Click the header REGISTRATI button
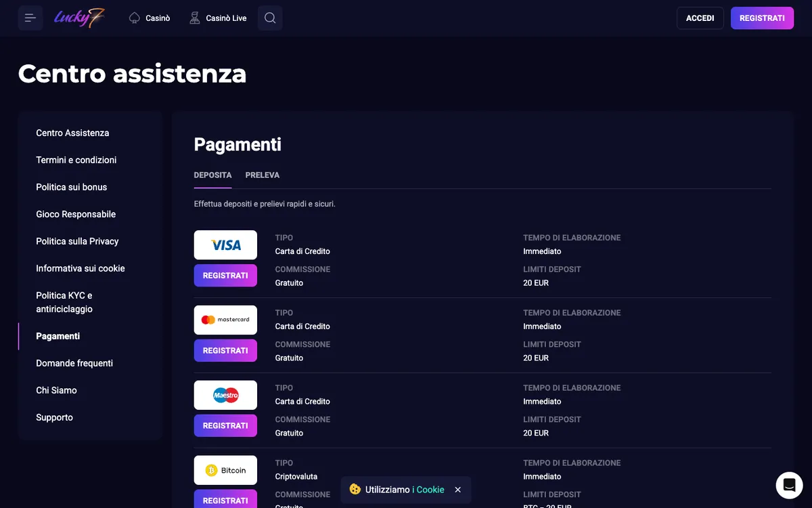The image size is (812, 508). [x=762, y=18]
